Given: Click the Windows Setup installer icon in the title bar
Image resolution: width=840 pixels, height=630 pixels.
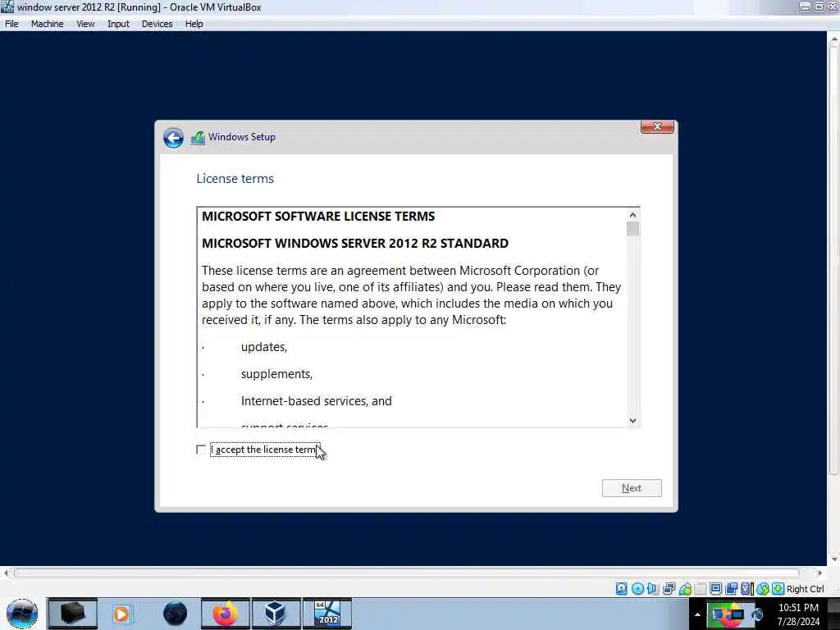Looking at the screenshot, I should coord(198,138).
